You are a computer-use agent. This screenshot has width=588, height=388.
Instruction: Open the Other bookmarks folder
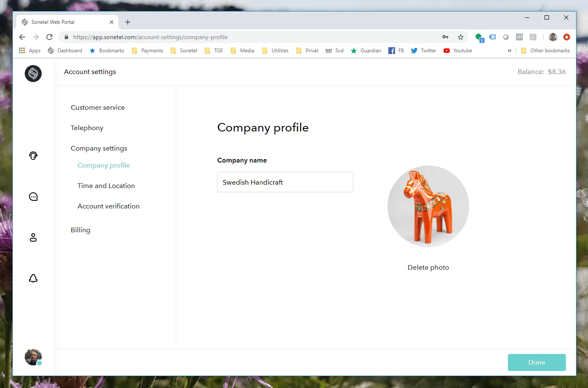(545, 51)
